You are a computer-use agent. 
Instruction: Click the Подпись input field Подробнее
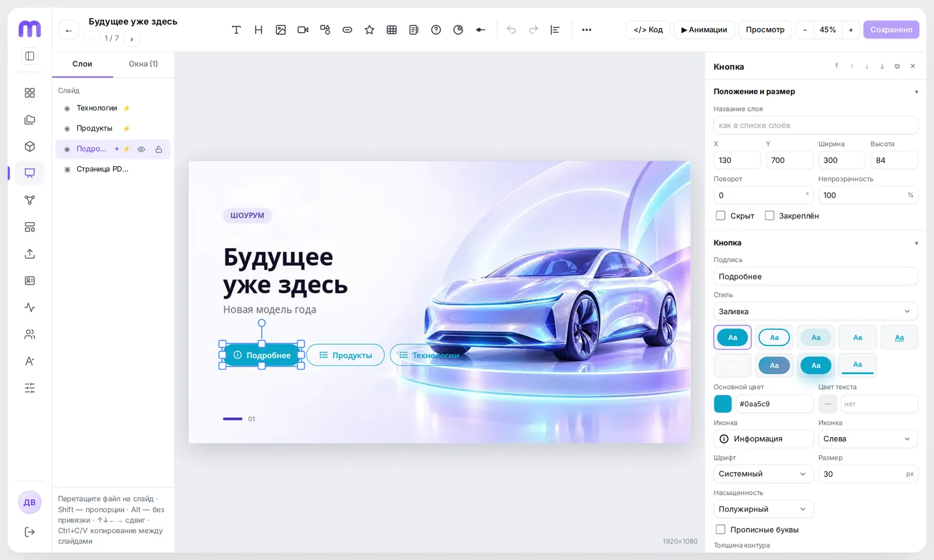click(x=815, y=276)
